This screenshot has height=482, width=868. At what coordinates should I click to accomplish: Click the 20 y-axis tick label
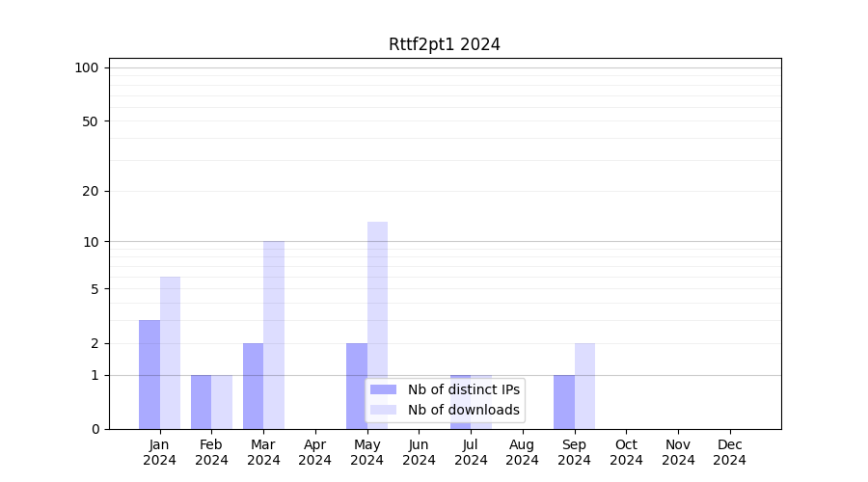point(91,191)
